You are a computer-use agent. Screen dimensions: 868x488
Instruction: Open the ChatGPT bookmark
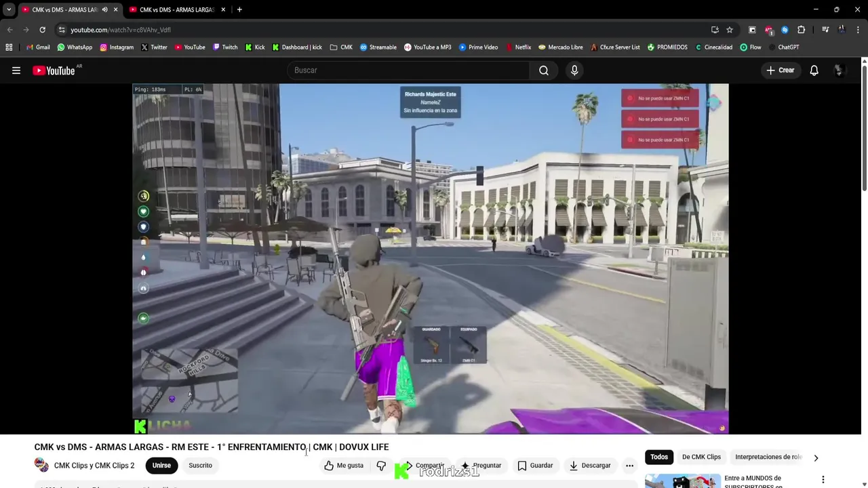click(784, 47)
